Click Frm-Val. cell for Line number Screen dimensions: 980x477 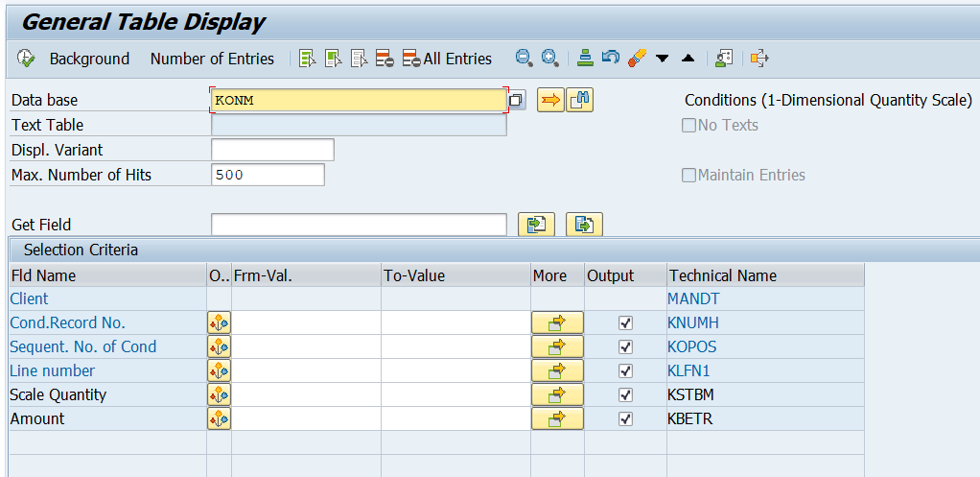coord(306,370)
